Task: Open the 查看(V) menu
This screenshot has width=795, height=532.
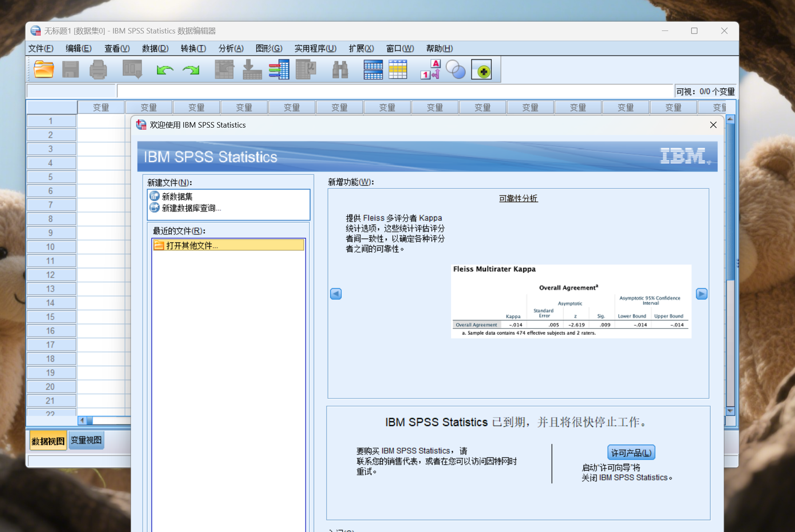Action: click(117, 48)
